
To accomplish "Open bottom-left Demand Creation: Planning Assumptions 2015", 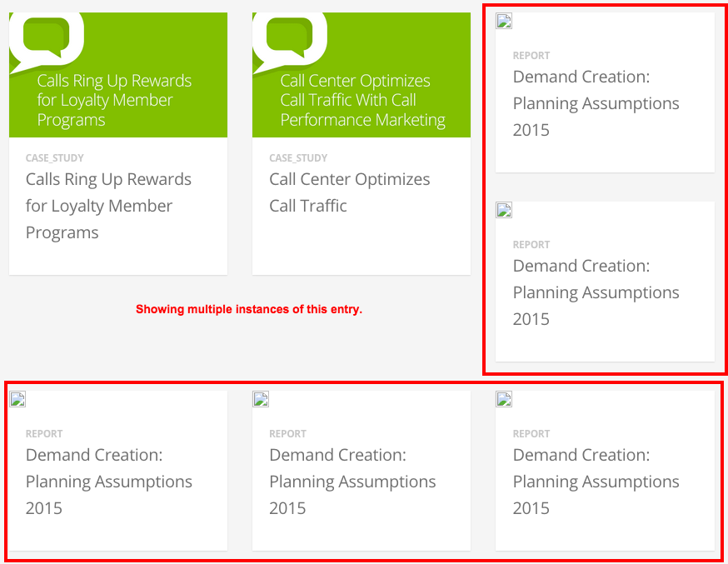I will (109, 482).
